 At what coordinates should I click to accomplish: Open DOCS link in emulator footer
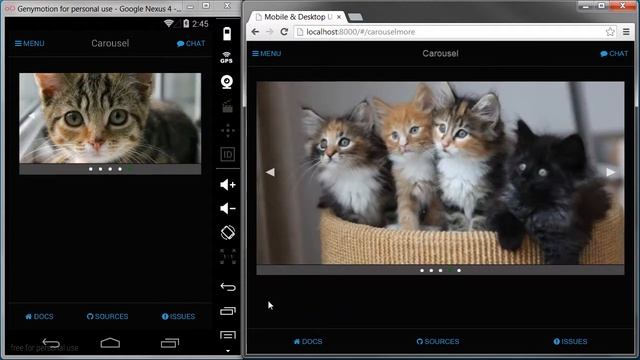pyautogui.click(x=39, y=316)
